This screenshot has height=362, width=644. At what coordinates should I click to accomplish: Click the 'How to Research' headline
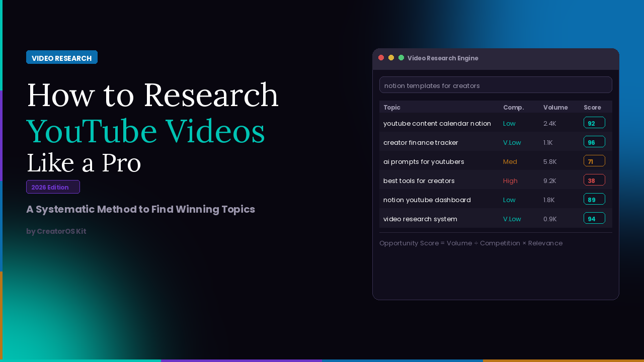152,95
